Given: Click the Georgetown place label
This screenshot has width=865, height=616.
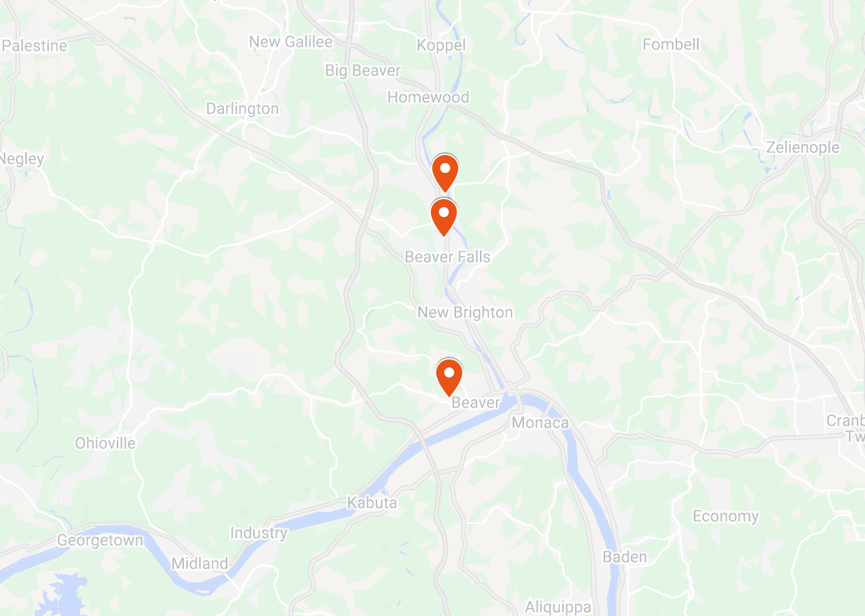Looking at the screenshot, I should [100, 541].
